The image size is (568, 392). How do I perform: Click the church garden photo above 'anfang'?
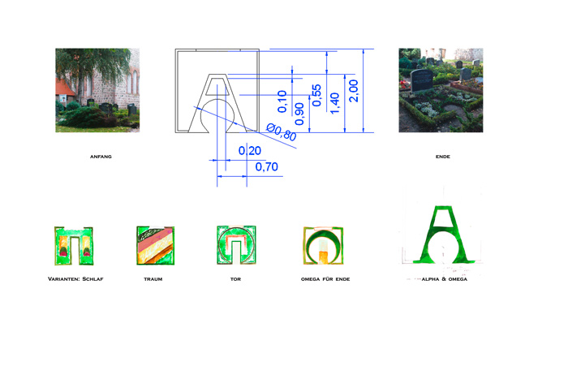[97, 90]
